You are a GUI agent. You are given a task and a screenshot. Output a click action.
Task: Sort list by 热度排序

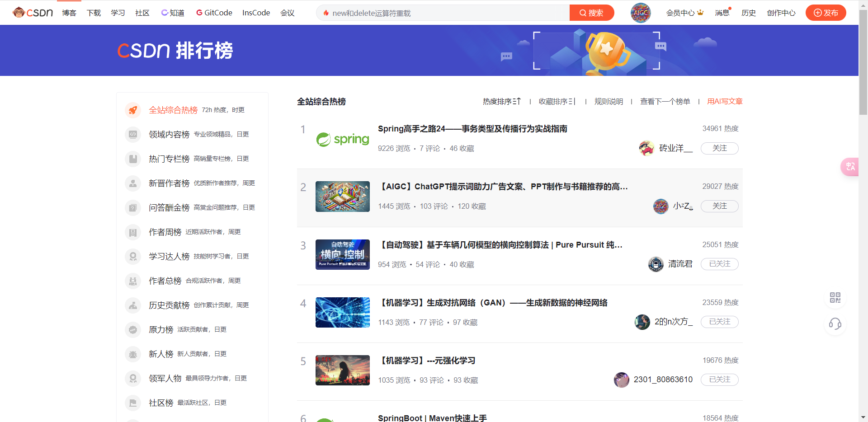pyautogui.click(x=502, y=102)
